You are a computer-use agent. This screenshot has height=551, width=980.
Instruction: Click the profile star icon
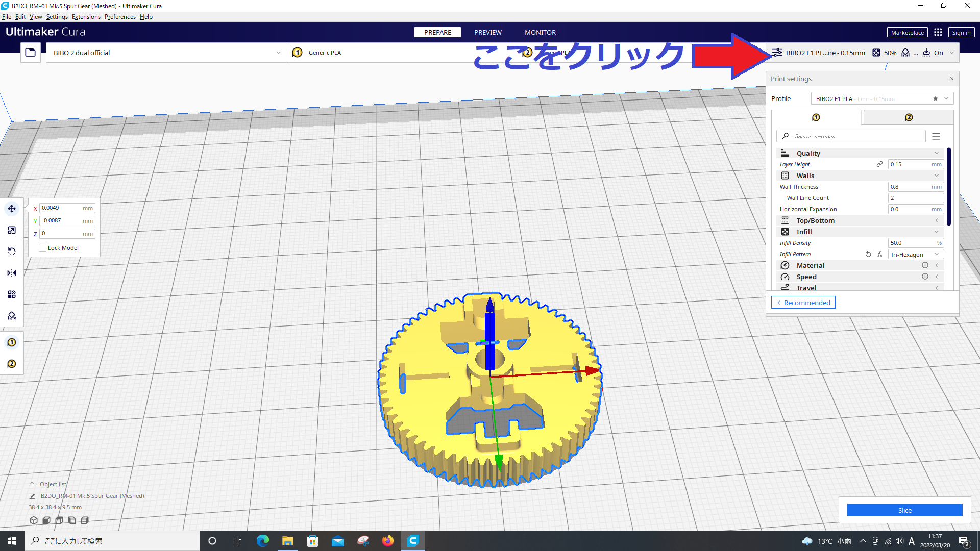[935, 99]
